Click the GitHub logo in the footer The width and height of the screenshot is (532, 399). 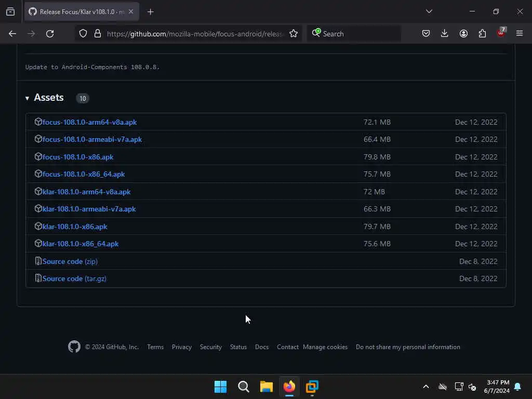74,347
